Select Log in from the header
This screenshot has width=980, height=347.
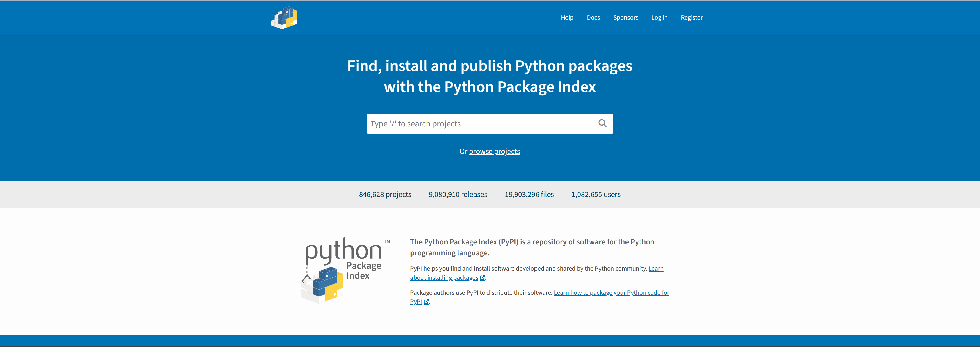659,18
